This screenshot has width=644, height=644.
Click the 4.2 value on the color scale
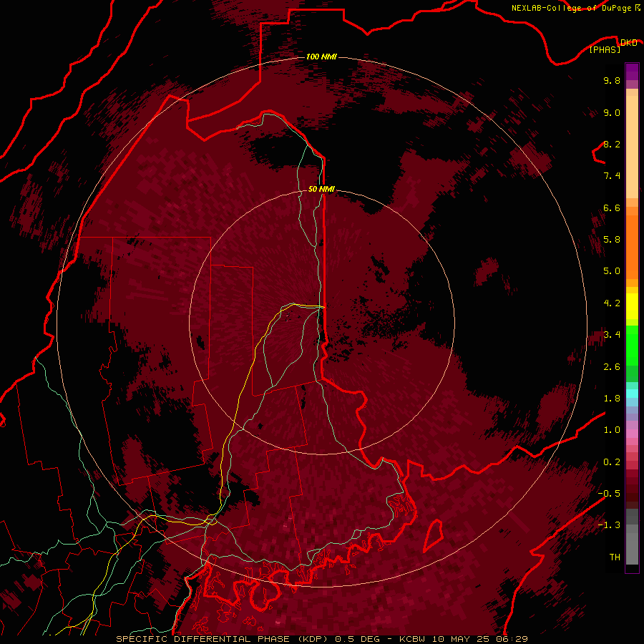pos(612,303)
